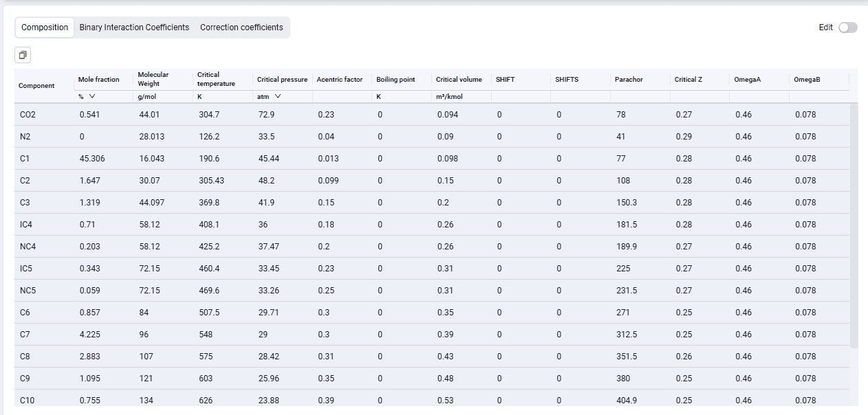868x415 pixels.
Task: Click the copy table icon
Action: pyautogui.click(x=23, y=55)
